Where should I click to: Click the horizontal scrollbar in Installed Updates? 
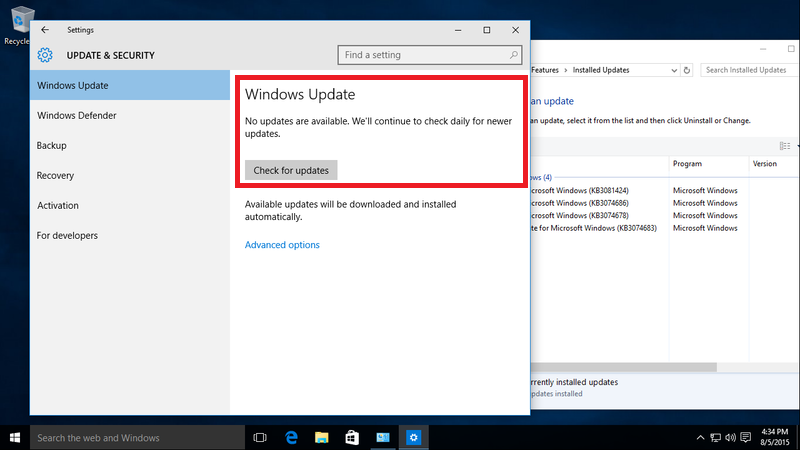click(x=623, y=367)
